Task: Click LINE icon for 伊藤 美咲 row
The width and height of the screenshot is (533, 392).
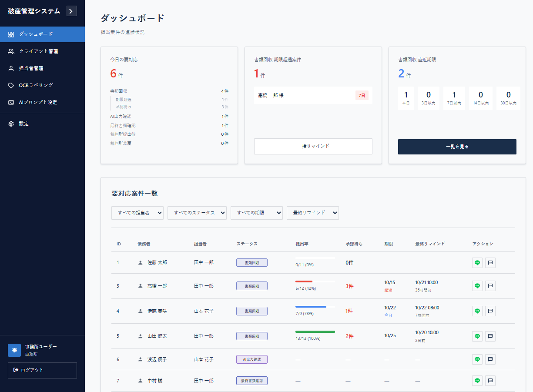Action: (477, 311)
